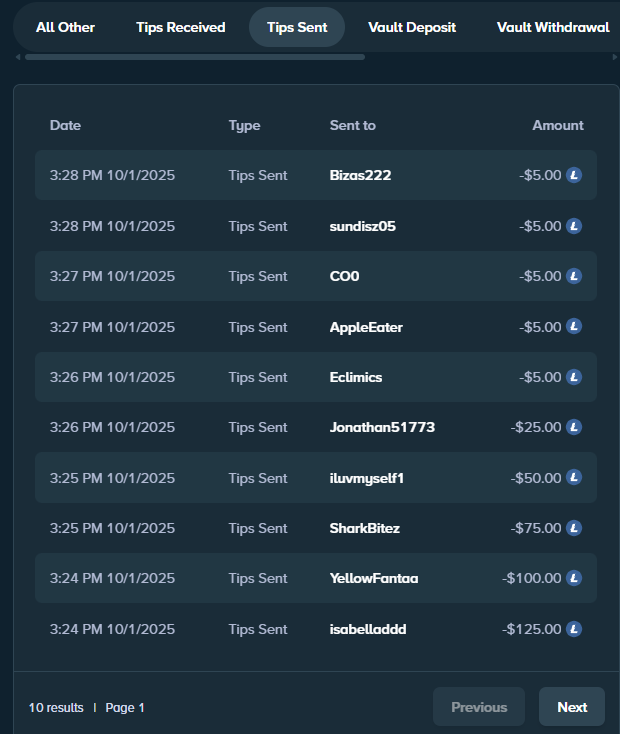Click the Next page button
The height and width of the screenshot is (734, 620).
pos(572,707)
